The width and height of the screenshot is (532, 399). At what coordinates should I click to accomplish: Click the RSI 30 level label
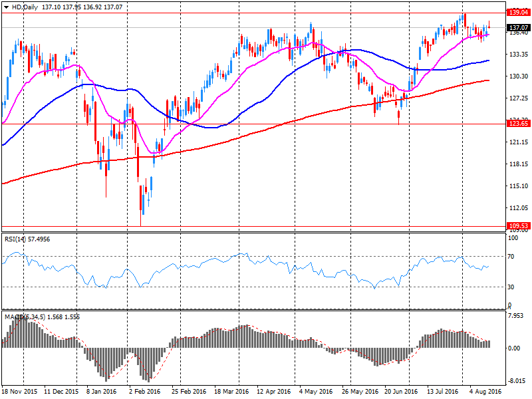click(511, 287)
